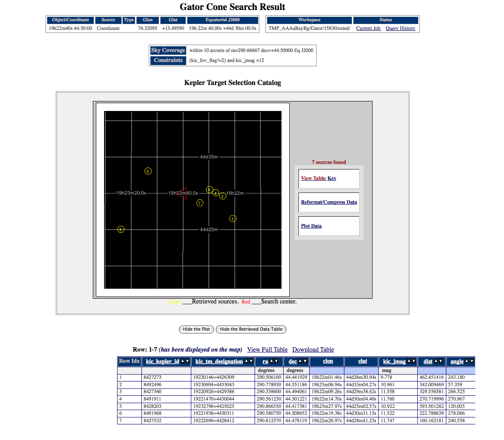Sort angle column descending arrow
The image size is (504, 440).
471,361
